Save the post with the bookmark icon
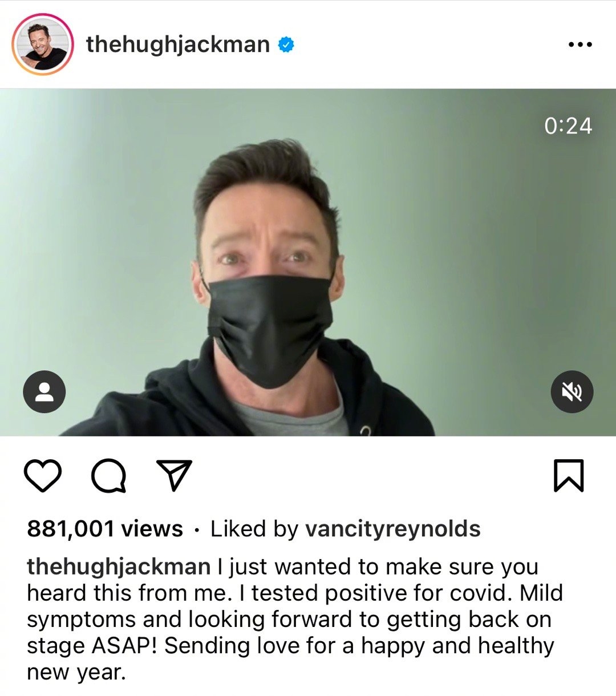The width and height of the screenshot is (616, 696). (x=569, y=475)
